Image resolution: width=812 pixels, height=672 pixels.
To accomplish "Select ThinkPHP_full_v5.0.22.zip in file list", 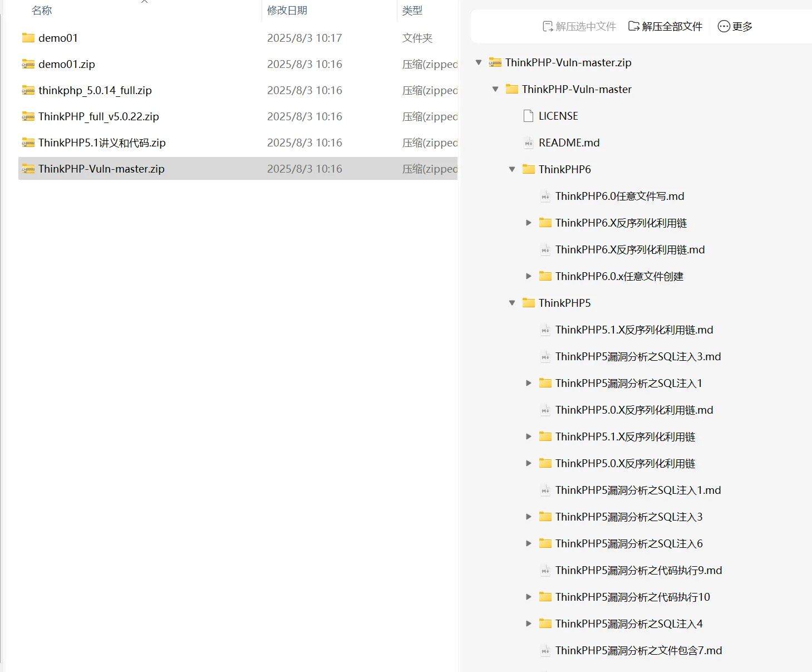I will (99, 116).
